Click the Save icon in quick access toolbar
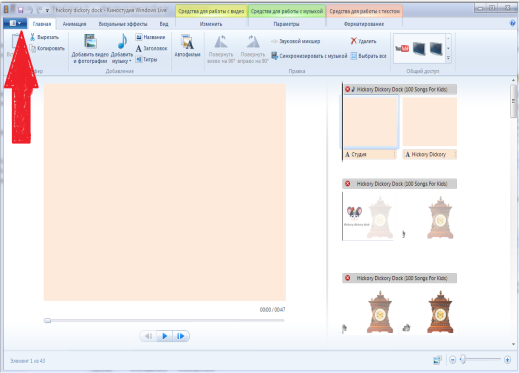 21,10
